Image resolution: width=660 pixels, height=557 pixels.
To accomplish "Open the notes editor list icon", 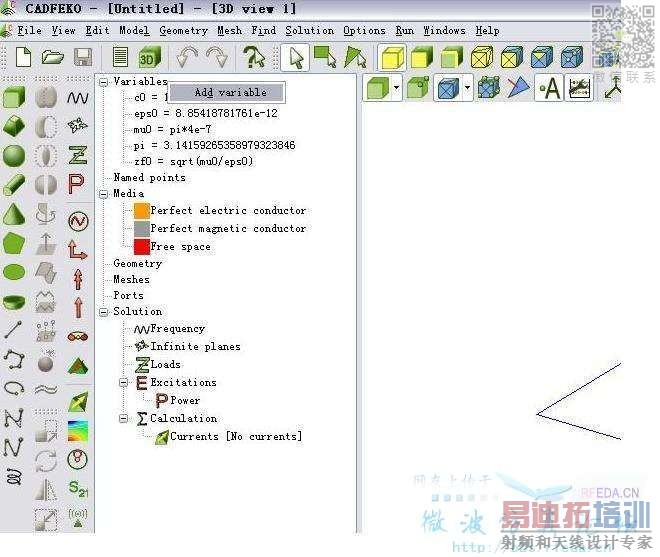I will coord(120,57).
